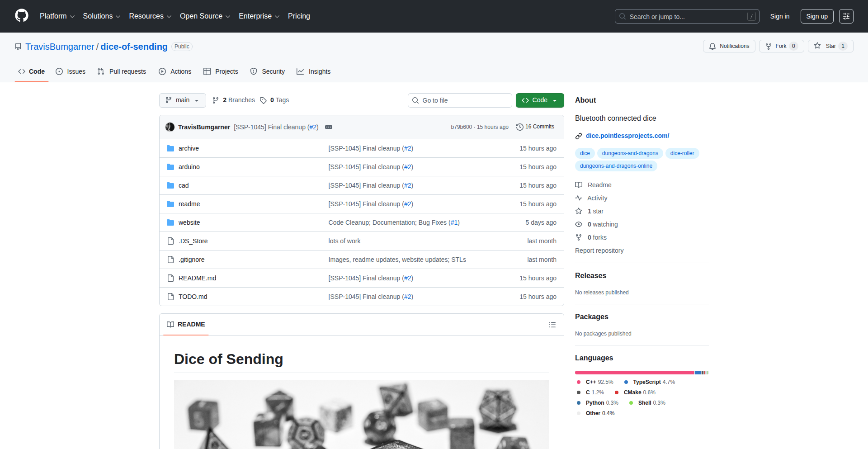This screenshot has height=449, width=868.
Task: Open the TODO.md file
Action: click(193, 297)
